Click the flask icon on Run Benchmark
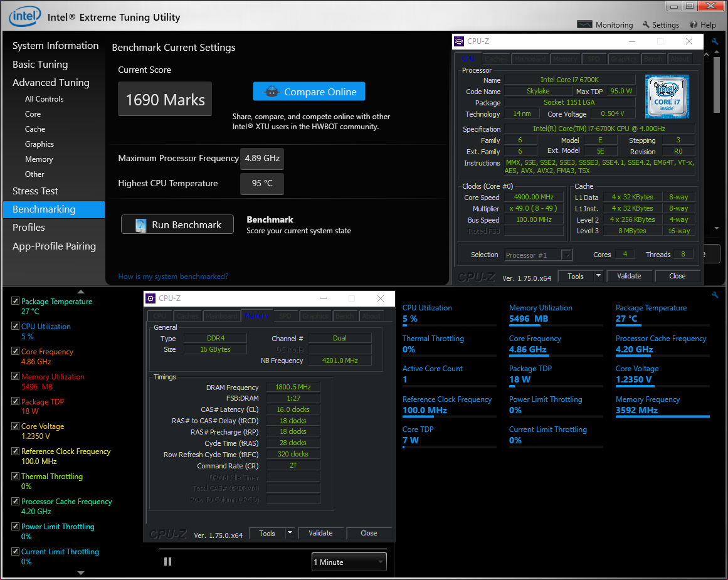728x580 pixels. click(140, 224)
